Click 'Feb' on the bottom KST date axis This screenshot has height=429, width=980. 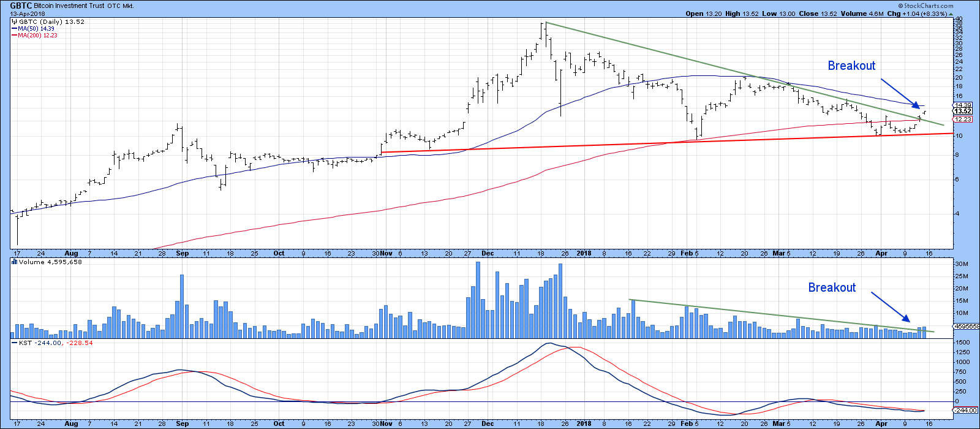[687, 424]
